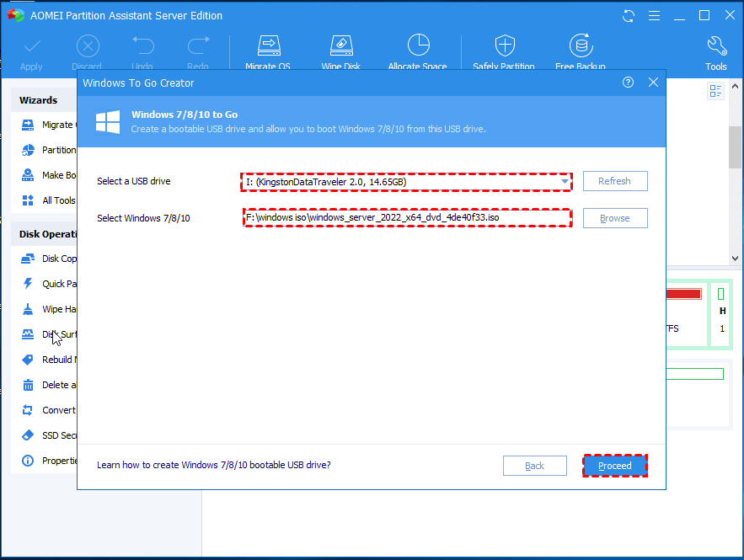This screenshot has height=560, width=744.
Task: Click the Windows 7/8/10 to Go heading
Action: (184, 115)
